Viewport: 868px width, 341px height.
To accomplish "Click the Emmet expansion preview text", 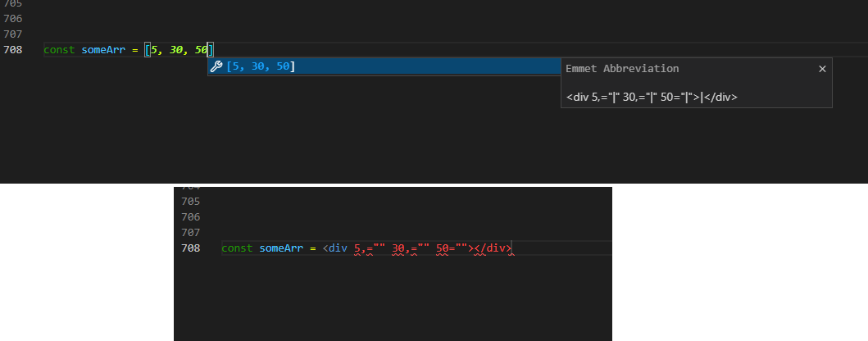I will coord(652,97).
